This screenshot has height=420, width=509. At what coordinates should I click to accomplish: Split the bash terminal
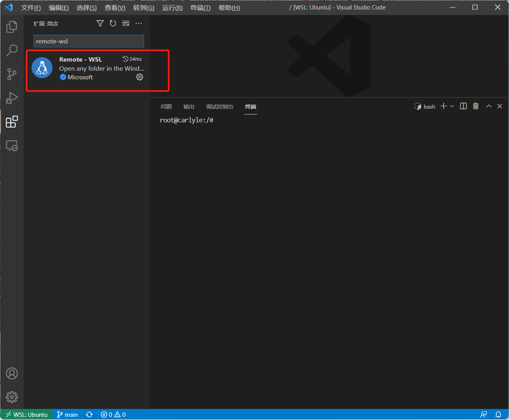(463, 106)
